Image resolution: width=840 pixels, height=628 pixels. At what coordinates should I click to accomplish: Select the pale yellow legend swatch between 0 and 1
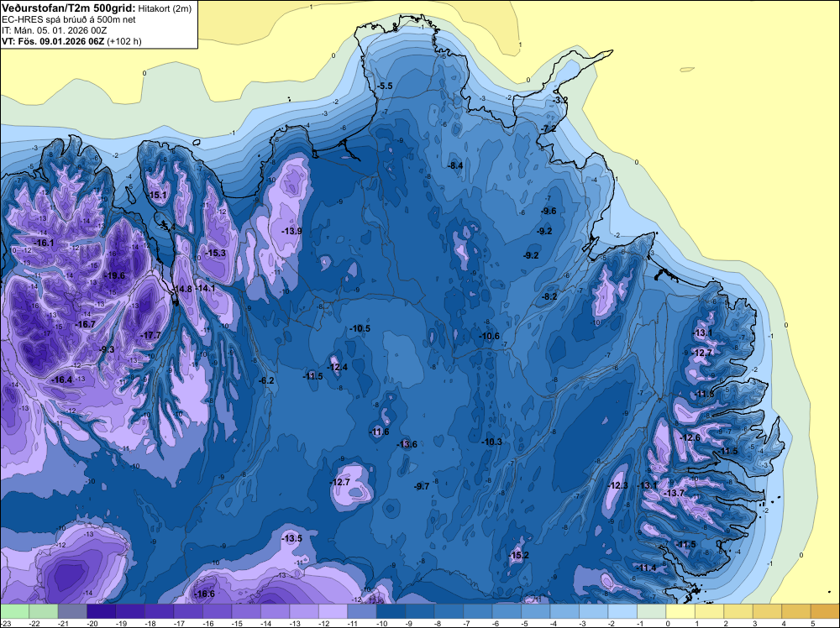pos(680,611)
